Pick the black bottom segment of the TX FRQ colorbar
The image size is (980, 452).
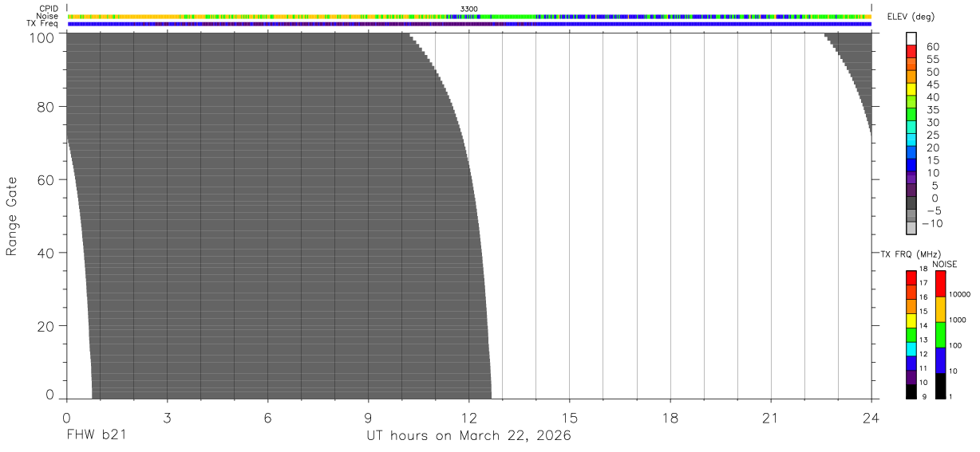[x=911, y=391]
